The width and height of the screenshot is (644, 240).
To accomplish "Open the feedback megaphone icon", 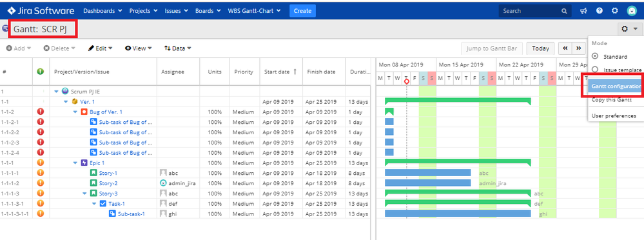I will point(583,11).
